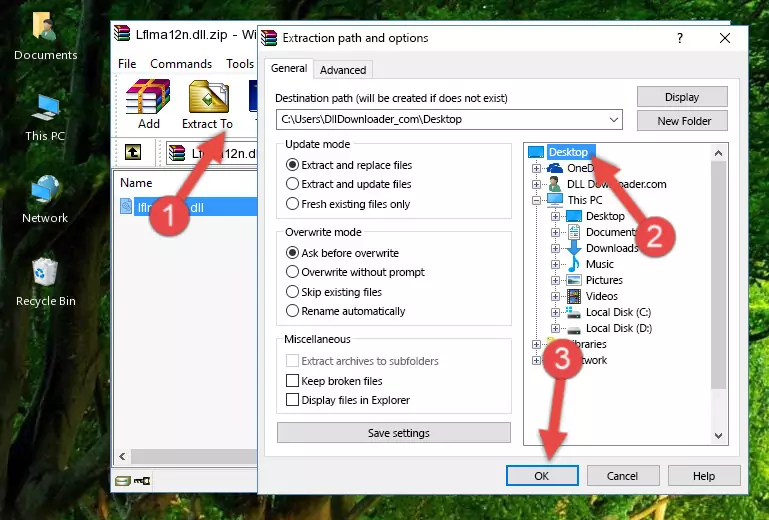Viewport: 769px width, 520px height.
Task: Click the password key icon in status bar
Action: pyautogui.click(x=142, y=481)
